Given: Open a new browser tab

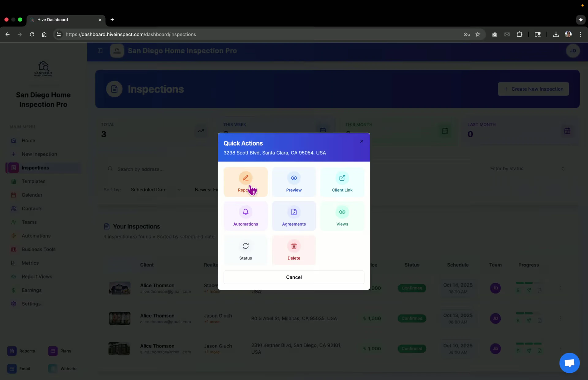Looking at the screenshot, I should [x=112, y=20].
